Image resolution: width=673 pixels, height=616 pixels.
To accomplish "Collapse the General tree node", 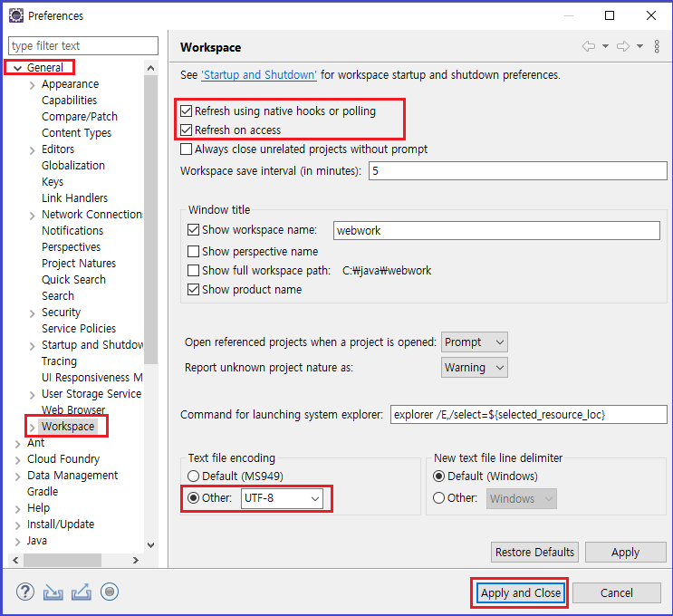I will click(x=17, y=68).
